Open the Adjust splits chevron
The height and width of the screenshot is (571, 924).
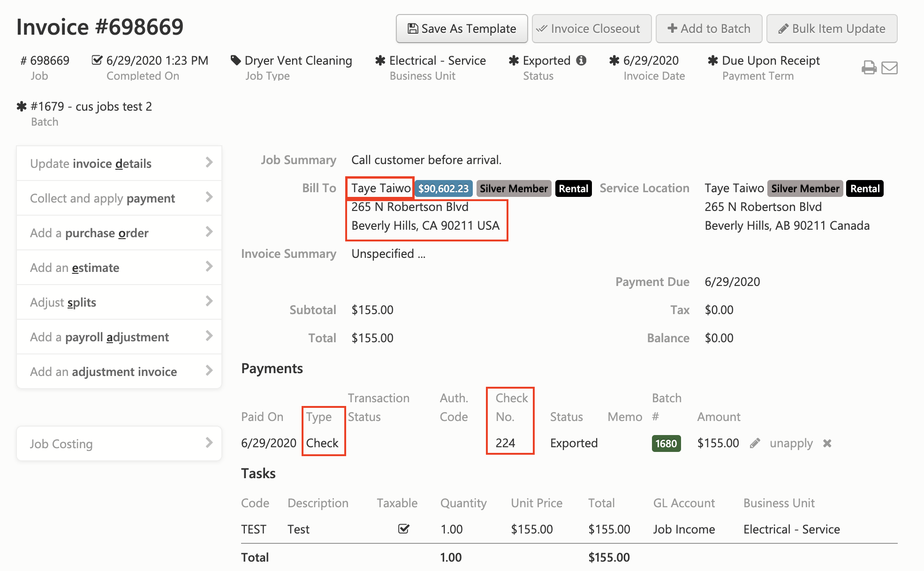209,301
